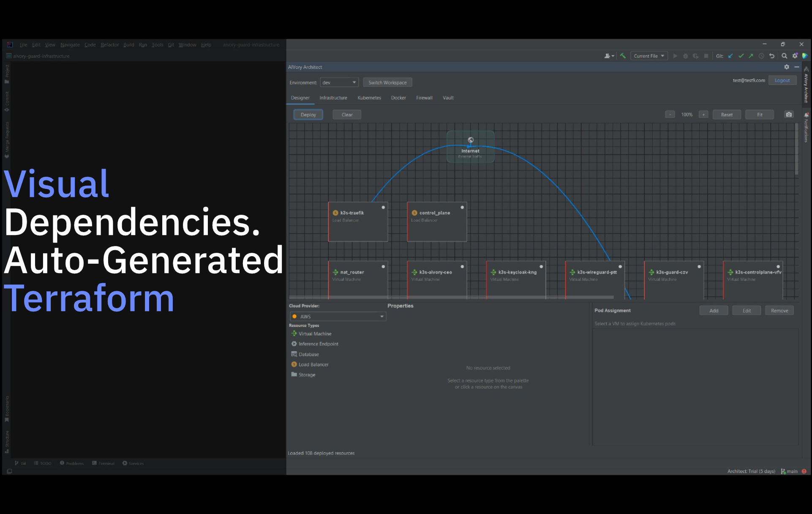Viewport: 812px width, 514px height.
Task: Switch to the Firewall tab
Action: pyautogui.click(x=424, y=98)
